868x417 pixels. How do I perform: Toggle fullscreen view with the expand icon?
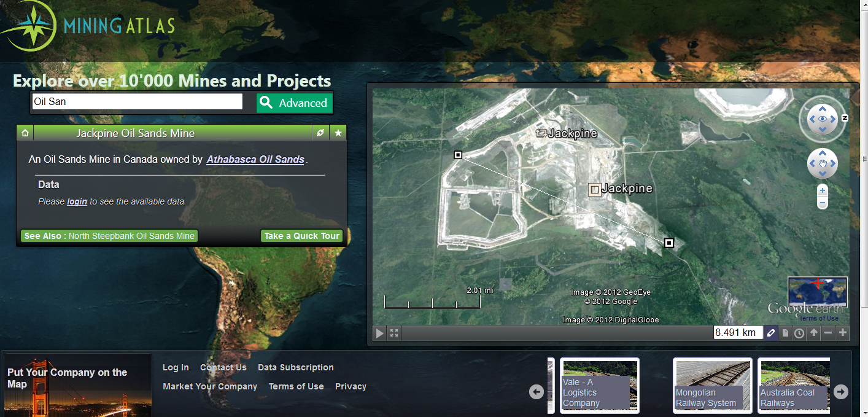393,333
